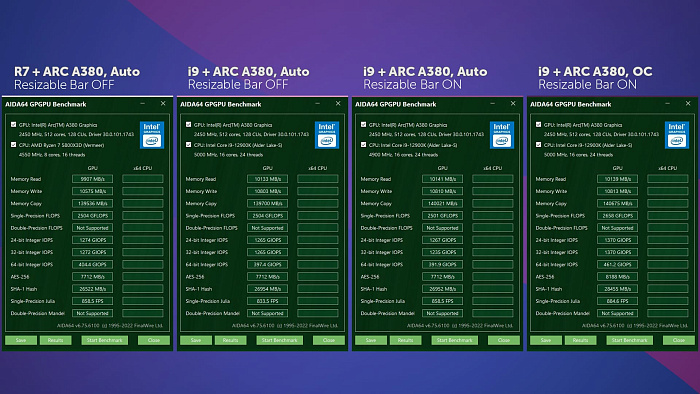Open Results in the third benchmark window
The height and width of the screenshot is (394, 700).
pos(405,340)
